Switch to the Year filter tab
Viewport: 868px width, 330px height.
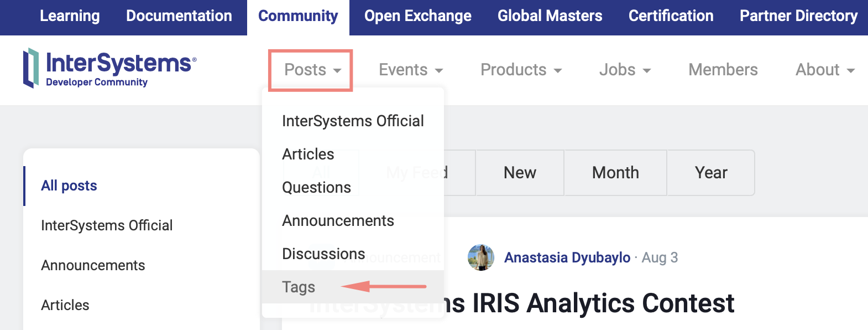click(x=710, y=173)
